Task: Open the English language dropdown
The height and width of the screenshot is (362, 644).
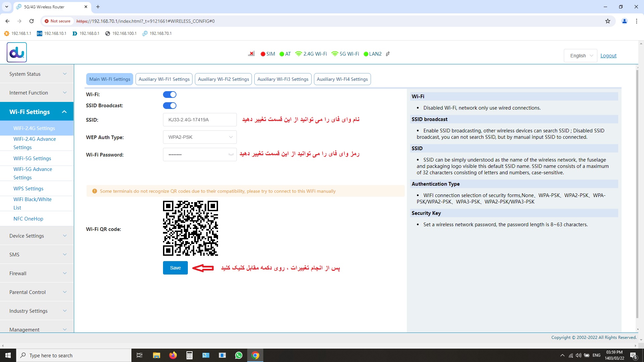Action: coord(580,56)
